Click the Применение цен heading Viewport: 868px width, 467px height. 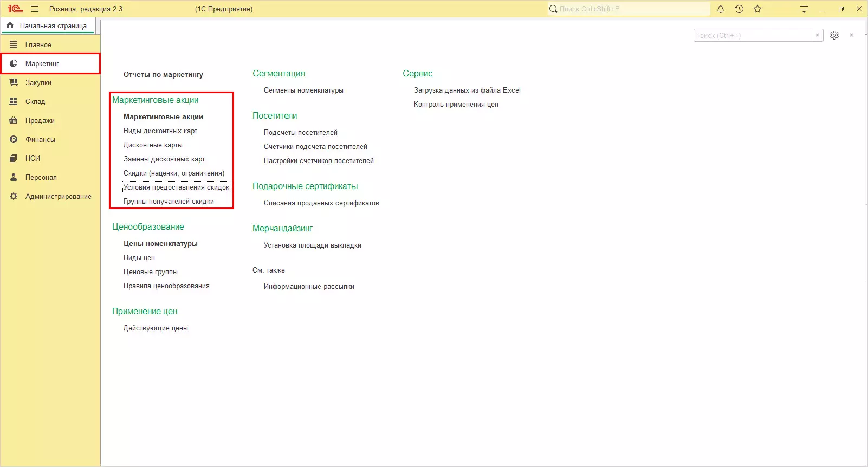tap(145, 311)
